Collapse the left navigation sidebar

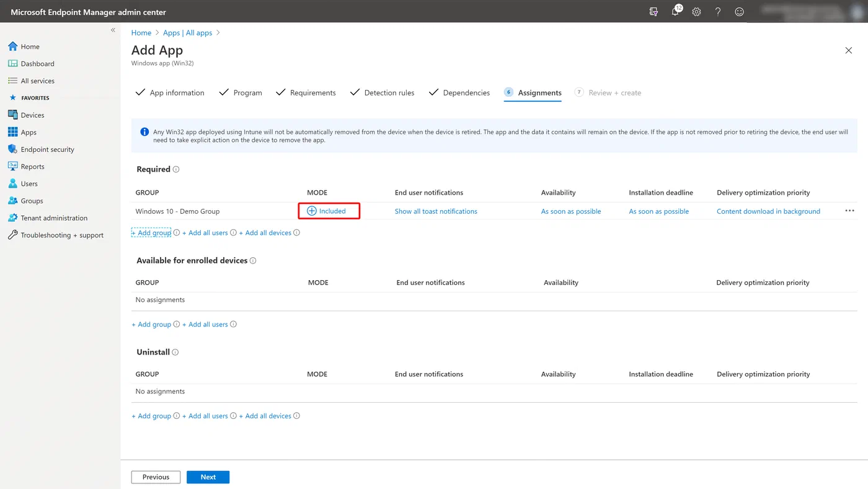(113, 30)
